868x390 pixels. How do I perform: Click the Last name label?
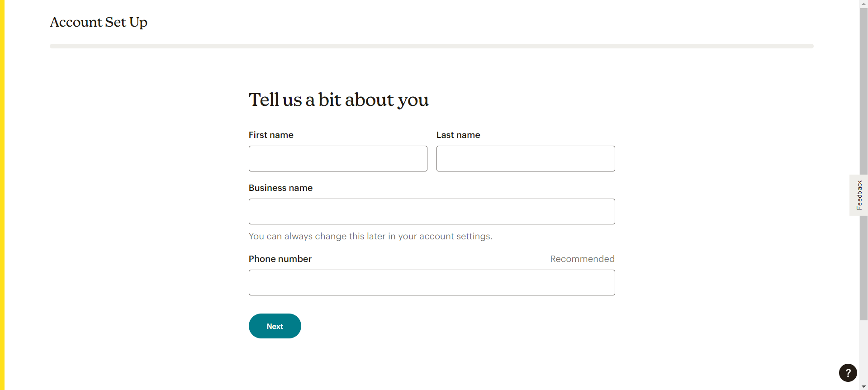[x=458, y=135]
